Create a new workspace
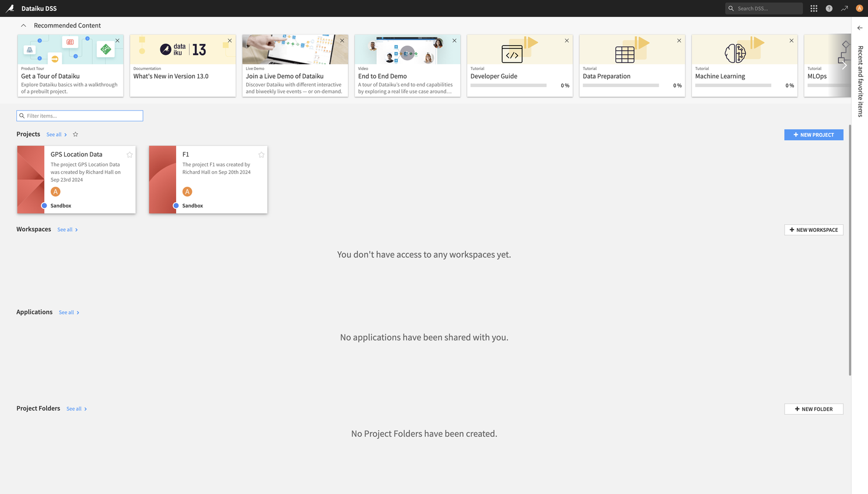This screenshot has height=494, width=868. (814, 230)
